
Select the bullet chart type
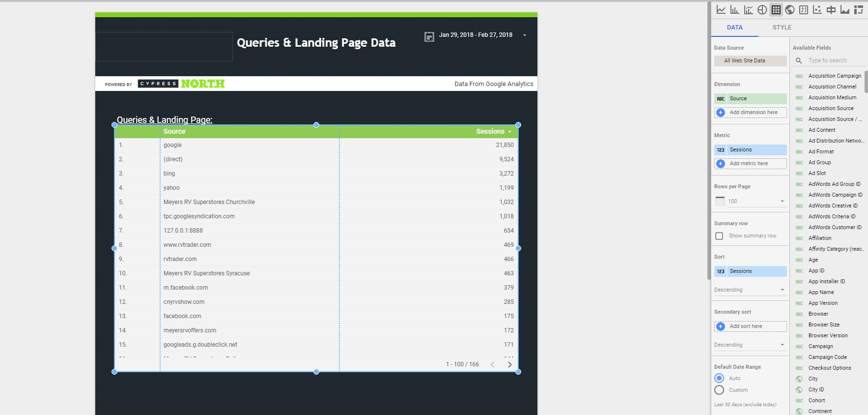831,9
